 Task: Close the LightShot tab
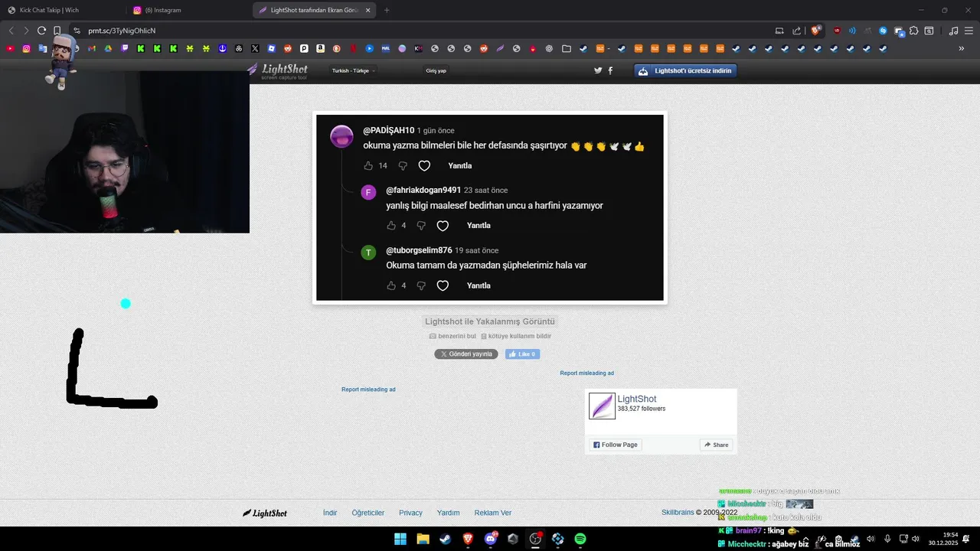point(368,10)
